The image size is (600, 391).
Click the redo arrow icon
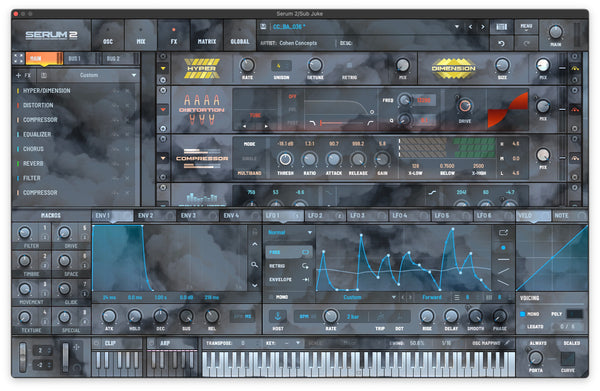pos(526,43)
